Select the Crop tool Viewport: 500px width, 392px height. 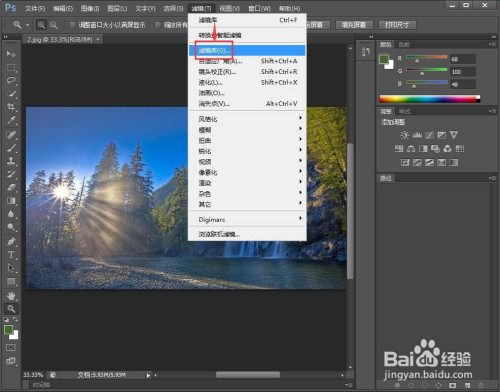tap(11, 107)
